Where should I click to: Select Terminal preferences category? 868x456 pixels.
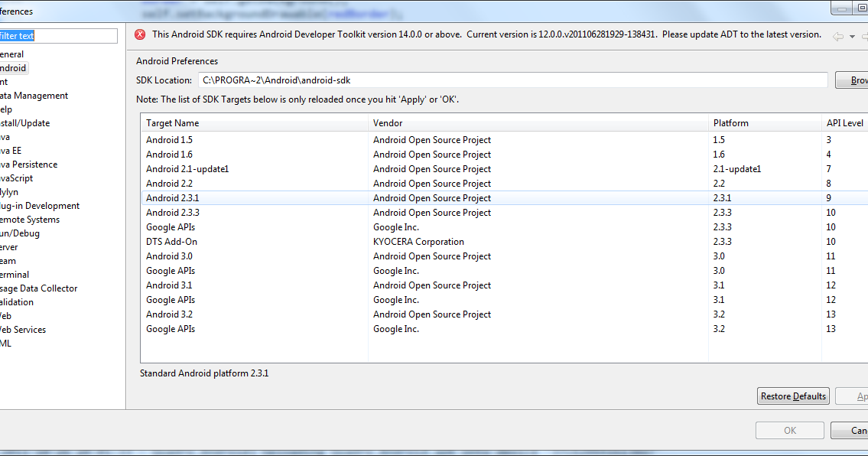tap(15, 275)
